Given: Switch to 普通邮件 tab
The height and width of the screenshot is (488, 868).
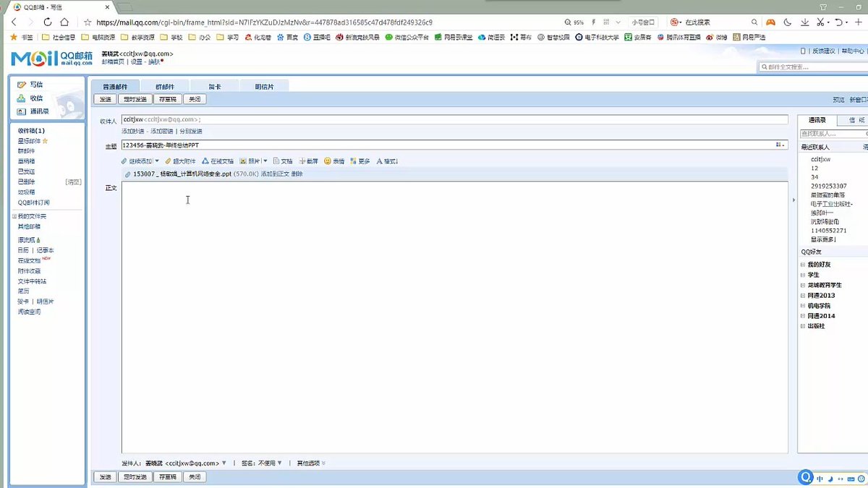Looking at the screenshot, I should (x=115, y=86).
